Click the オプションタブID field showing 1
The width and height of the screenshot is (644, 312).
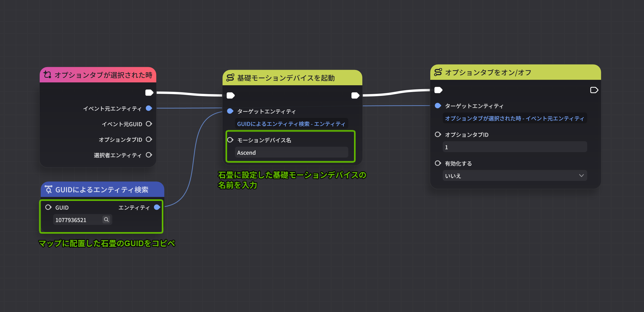pos(515,147)
